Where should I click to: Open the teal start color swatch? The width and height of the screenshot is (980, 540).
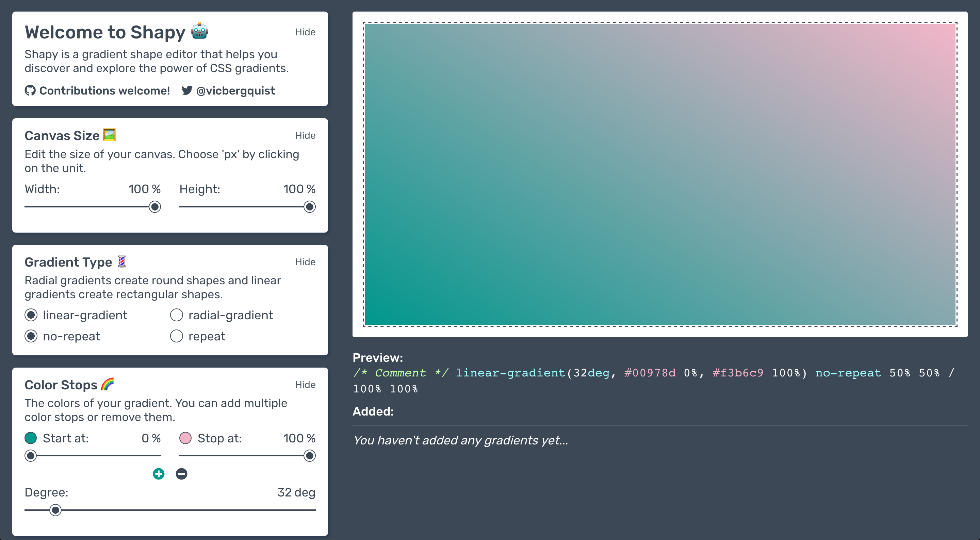(31, 438)
